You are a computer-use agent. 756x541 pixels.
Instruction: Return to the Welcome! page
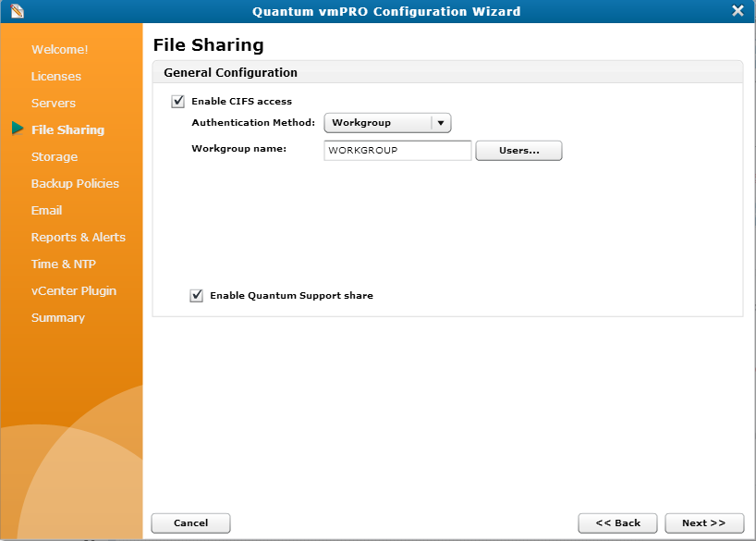click(59, 49)
